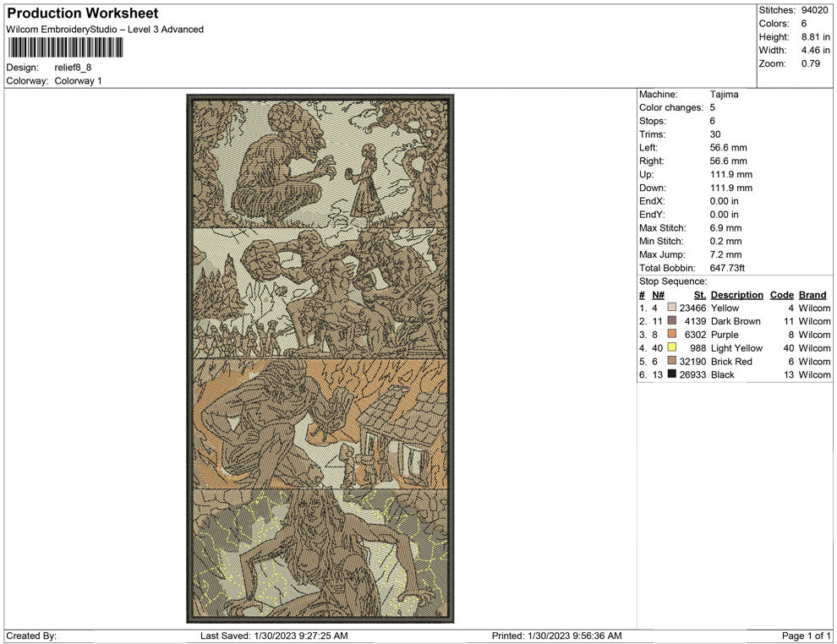
Task: Click the Stitches value 94020
Action: [x=814, y=10]
